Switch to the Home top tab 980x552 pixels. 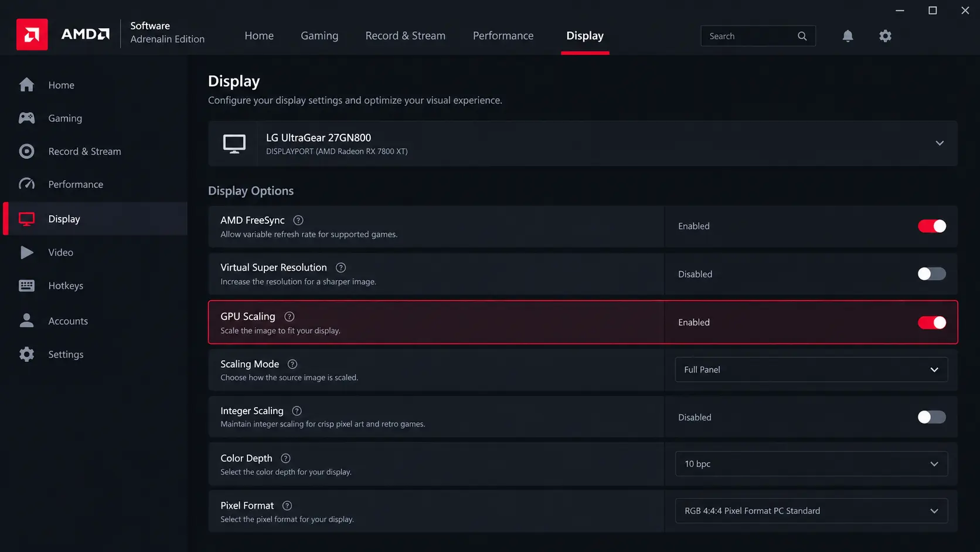(259, 36)
